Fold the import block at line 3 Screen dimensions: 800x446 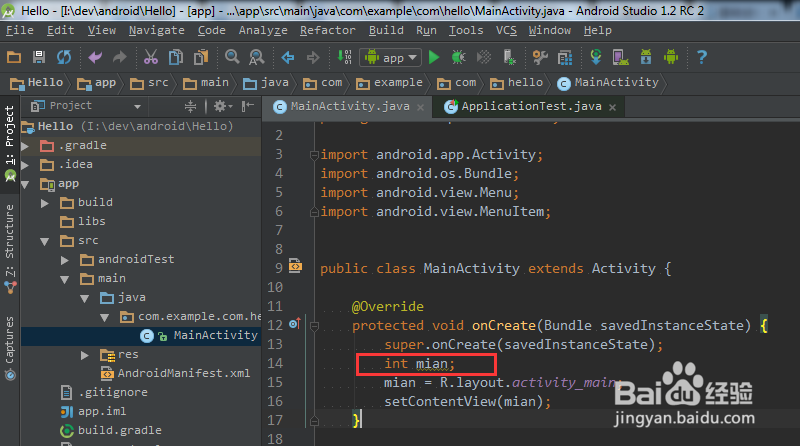coord(314,155)
